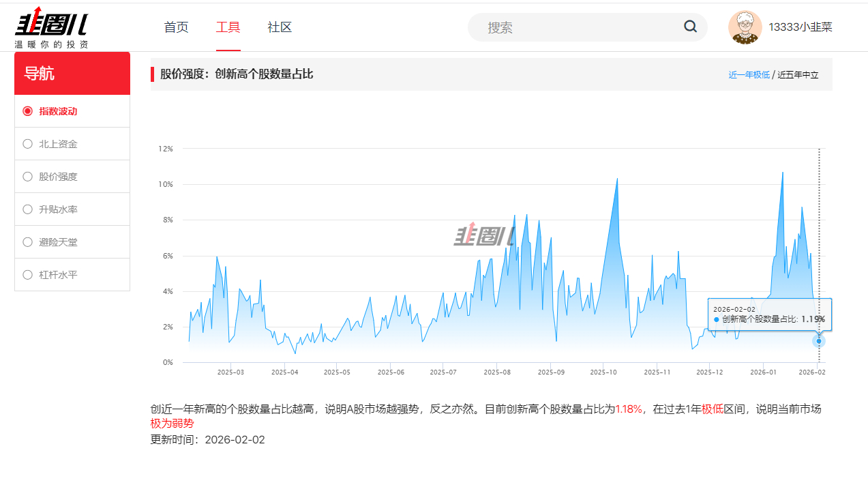This screenshot has height=485, width=868.
Task: Click the highlighted blue data point on chart
Action: pos(818,340)
